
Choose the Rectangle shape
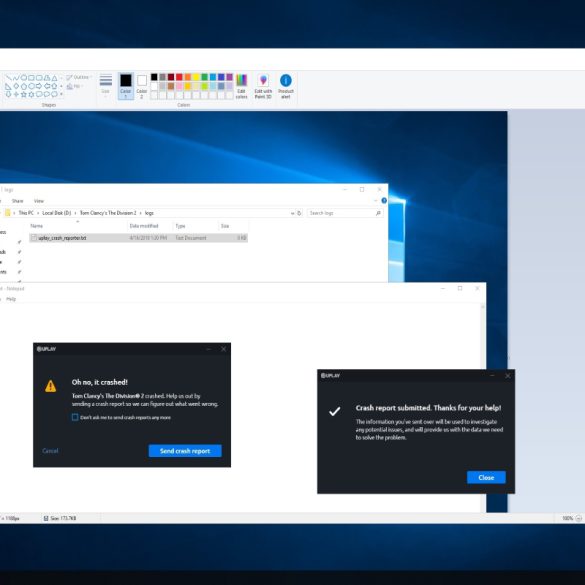click(31, 78)
